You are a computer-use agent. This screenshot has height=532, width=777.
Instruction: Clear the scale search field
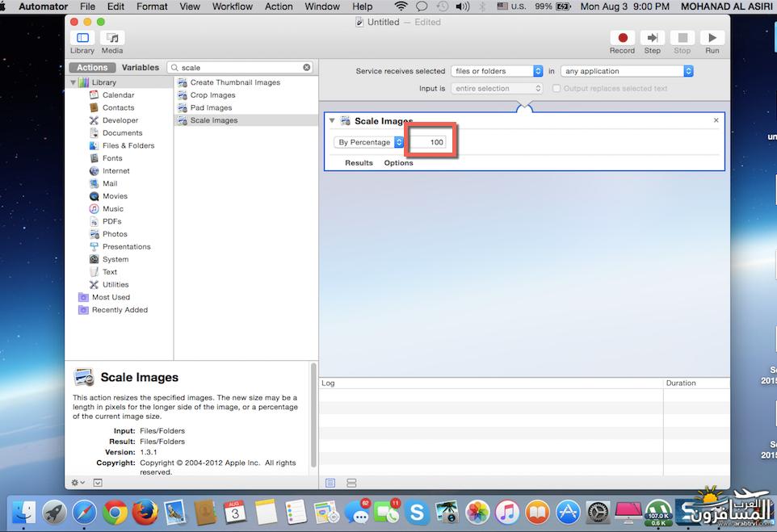click(x=307, y=67)
